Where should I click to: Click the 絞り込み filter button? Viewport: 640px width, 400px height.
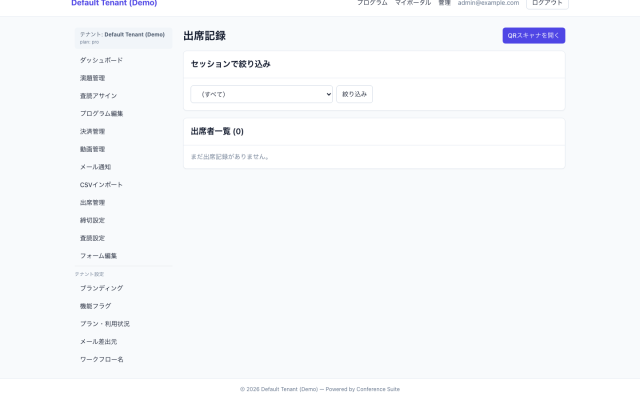(x=354, y=94)
